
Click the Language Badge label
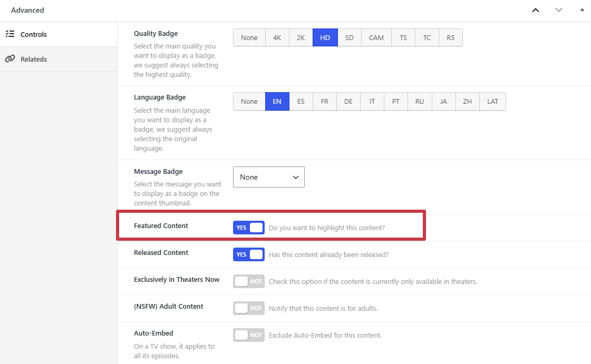[x=160, y=97]
